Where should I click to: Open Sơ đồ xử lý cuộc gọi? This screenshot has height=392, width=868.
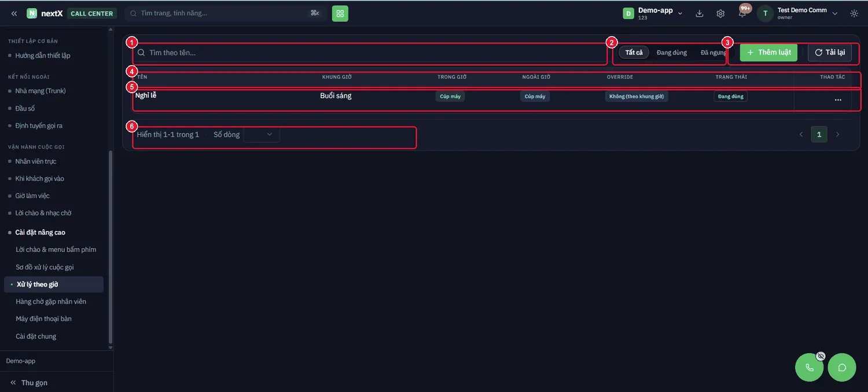pyautogui.click(x=45, y=267)
